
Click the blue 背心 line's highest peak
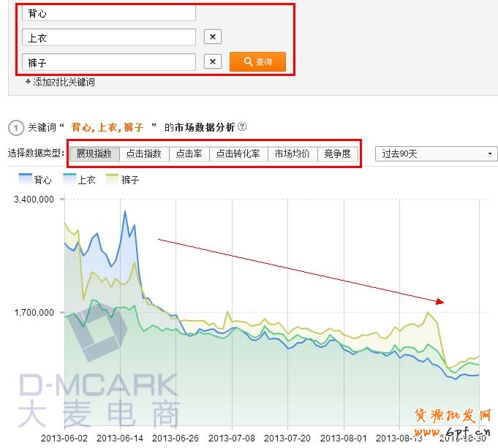125,211
